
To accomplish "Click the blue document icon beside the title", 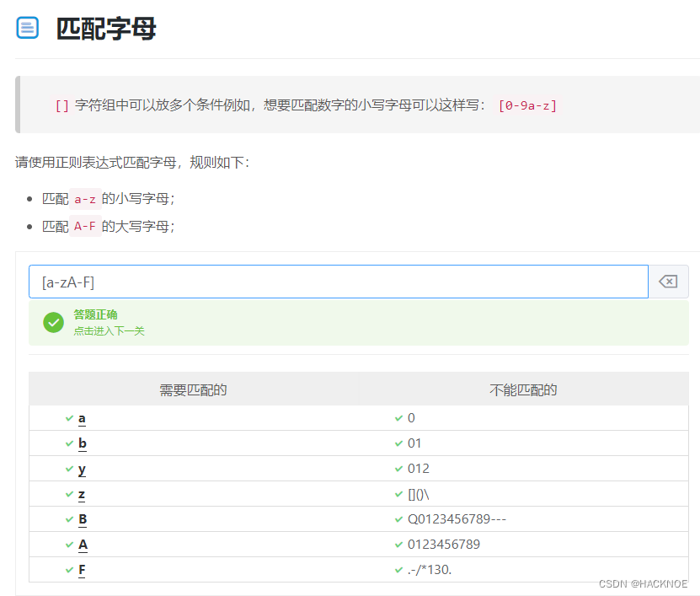I will pos(27,28).
